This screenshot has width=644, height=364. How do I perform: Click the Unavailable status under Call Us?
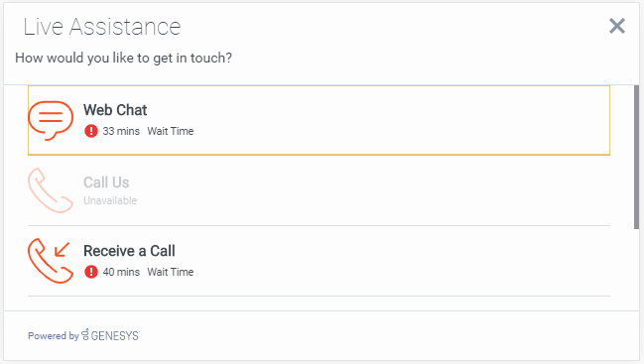click(110, 200)
